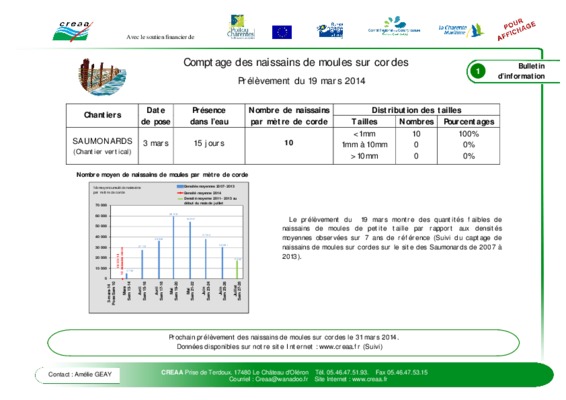Select the SAUMONARDS chantier cell
Viewport: 566px width, 400px height.
click(103, 145)
